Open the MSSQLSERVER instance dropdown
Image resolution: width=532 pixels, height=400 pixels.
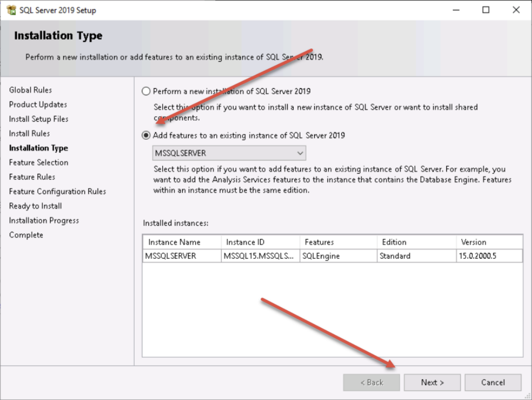click(230, 153)
